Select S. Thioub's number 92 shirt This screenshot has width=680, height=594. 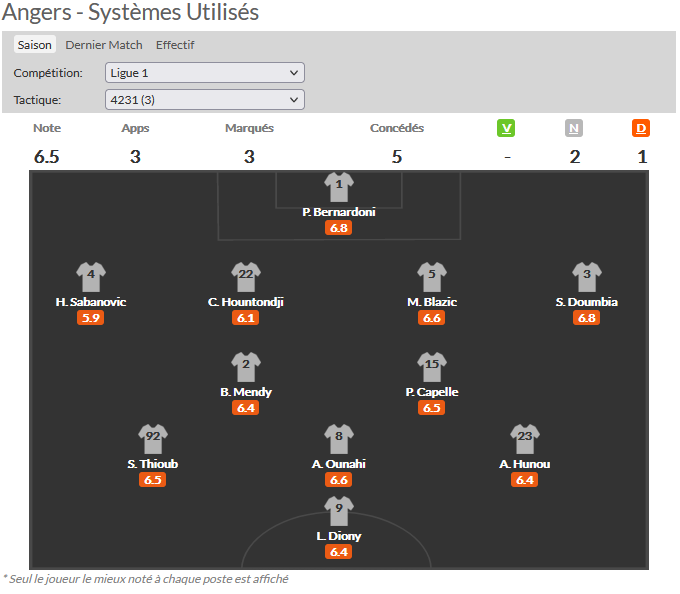point(153,439)
